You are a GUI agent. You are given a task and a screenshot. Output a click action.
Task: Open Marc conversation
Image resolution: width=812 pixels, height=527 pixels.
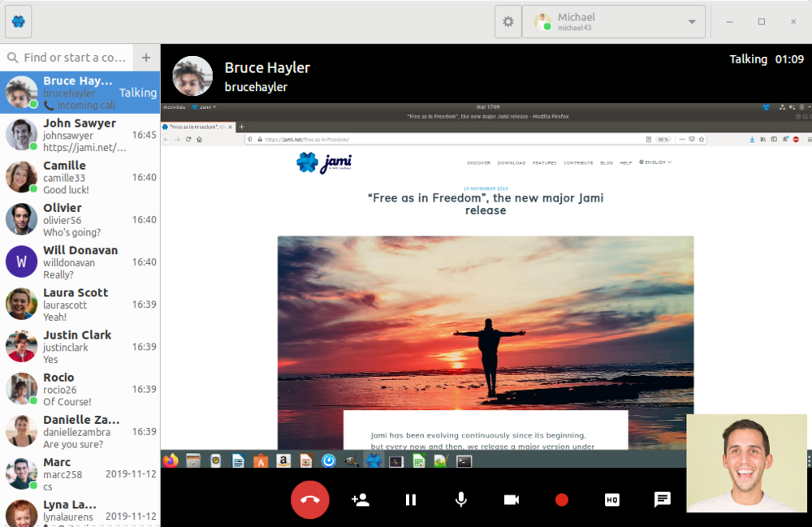[x=80, y=474]
